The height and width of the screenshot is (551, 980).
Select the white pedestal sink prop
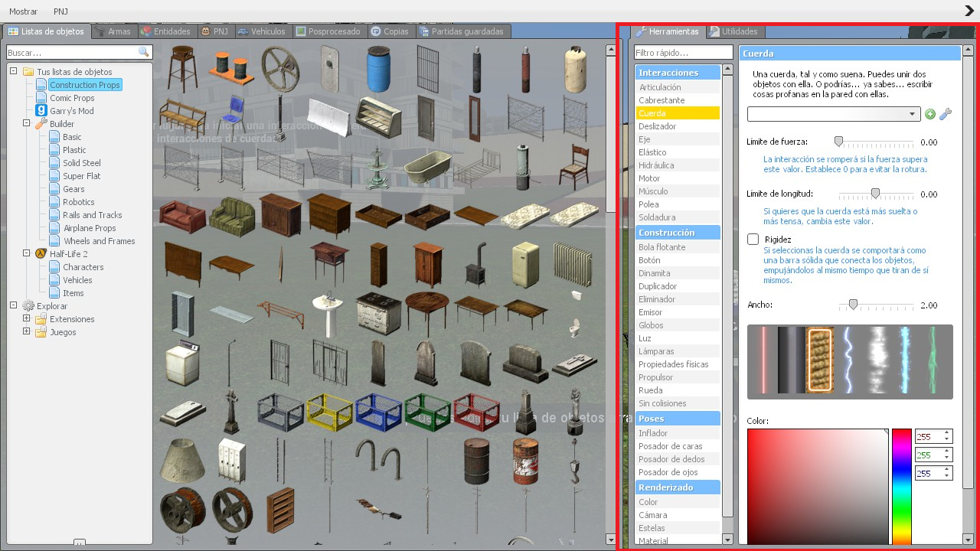pyautogui.click(x=329, y=313)
